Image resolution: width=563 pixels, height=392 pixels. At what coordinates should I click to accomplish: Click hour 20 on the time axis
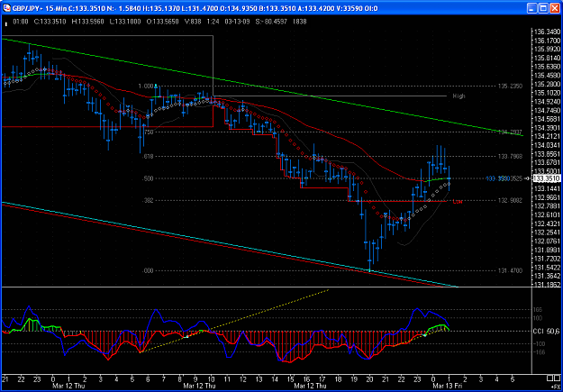tap(370, 379)
